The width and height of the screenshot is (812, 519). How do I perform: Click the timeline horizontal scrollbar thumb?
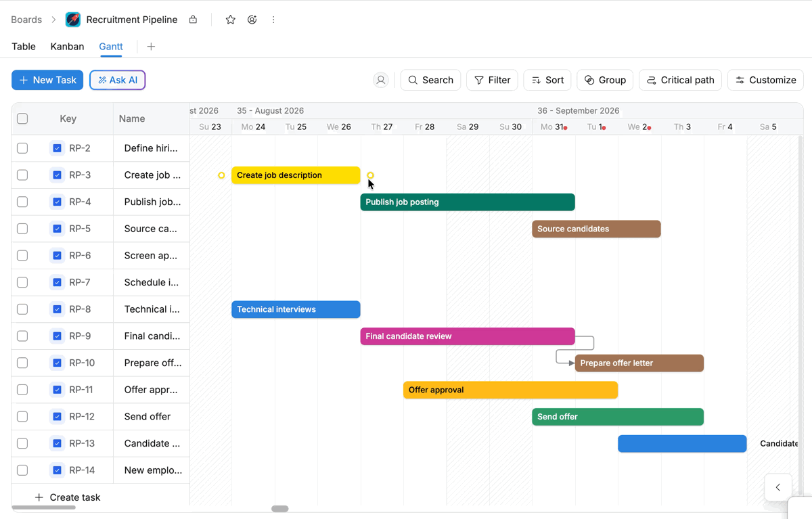[280, 509]
